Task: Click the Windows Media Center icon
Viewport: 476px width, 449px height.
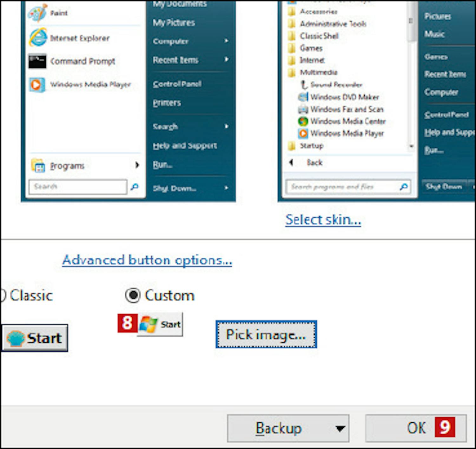Action: [x=303, y=121]
